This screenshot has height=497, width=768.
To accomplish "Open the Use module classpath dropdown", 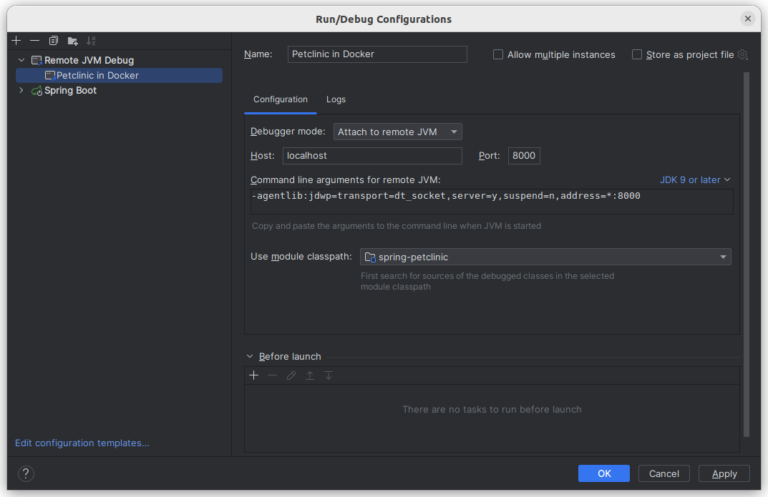I will [545, 257].
